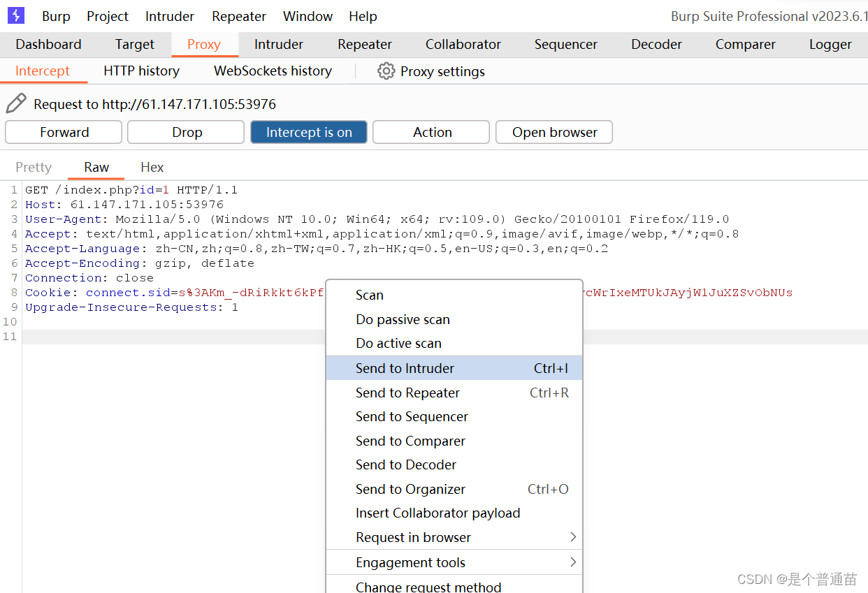The width and height of the screenshot is (868, 593).
Task: Expand the Request in browser submenu arrow
Action: pos(573,537)
